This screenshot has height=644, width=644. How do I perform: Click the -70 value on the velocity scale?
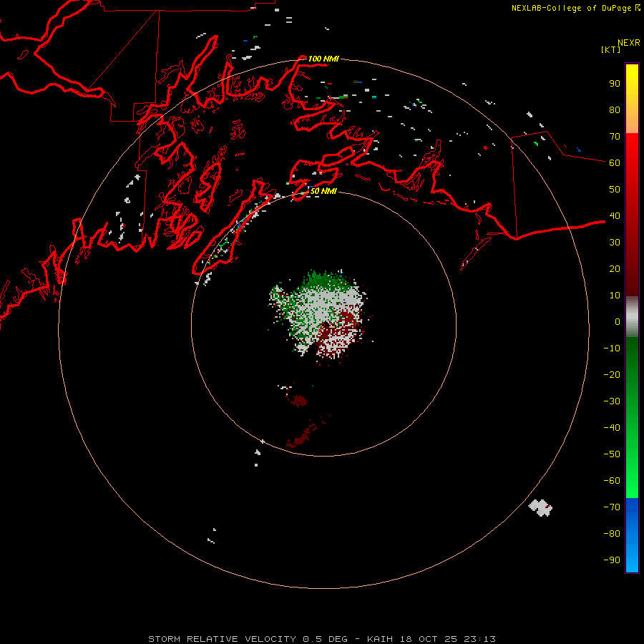(612, 507)
